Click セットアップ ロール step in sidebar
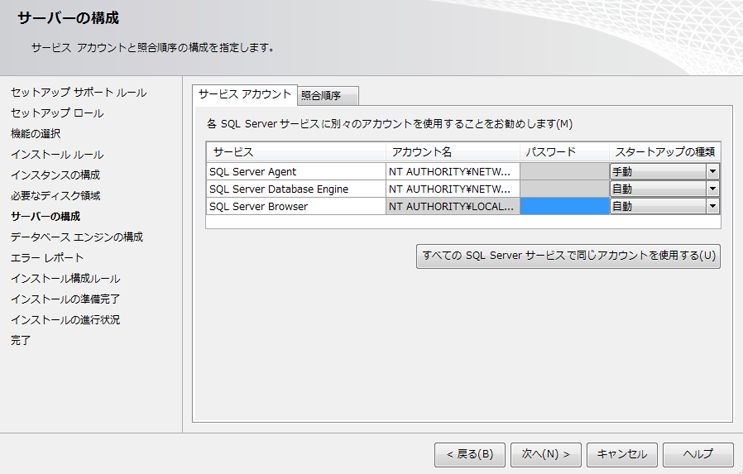743x474 pixels. (57, 113)
